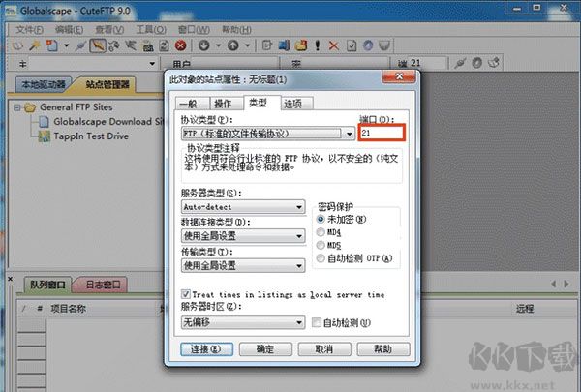Click the round icon after port field

click(476, 63)
